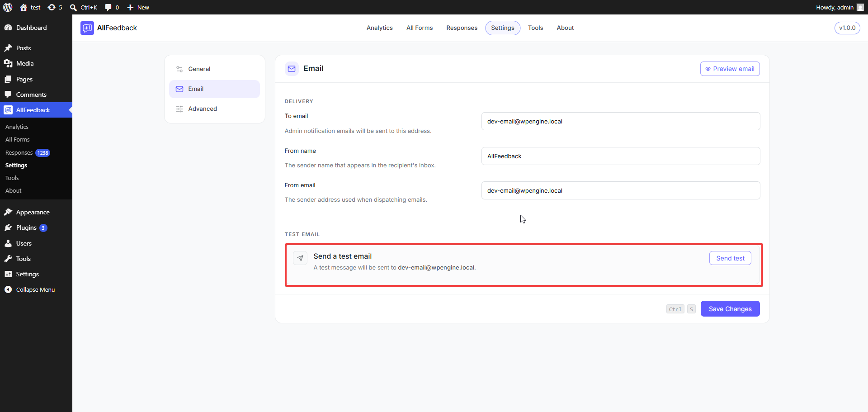Click the AllFeedback logo icon in header
868x412 pixels.
[87, 28]
